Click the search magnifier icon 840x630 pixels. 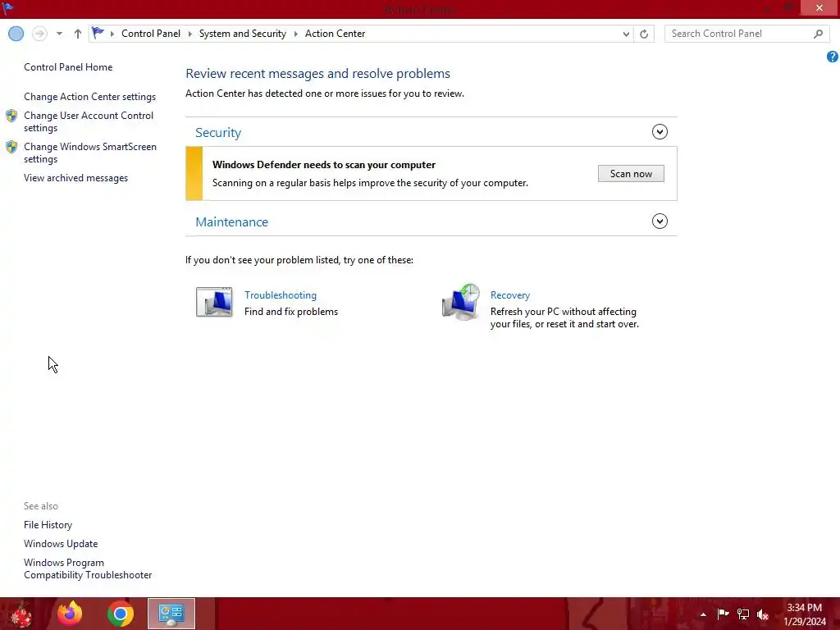[818, 34]
